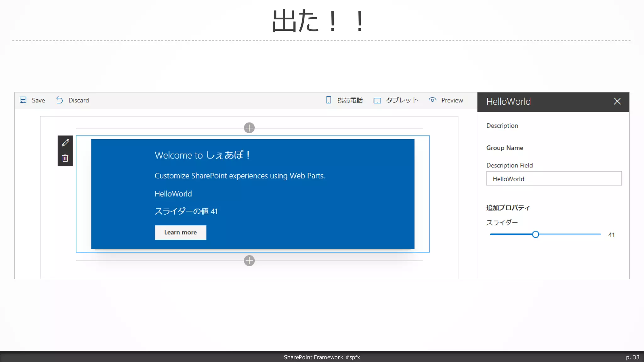
Task: Click the HelloWorld pane title
Action: (x=508, y=101)
